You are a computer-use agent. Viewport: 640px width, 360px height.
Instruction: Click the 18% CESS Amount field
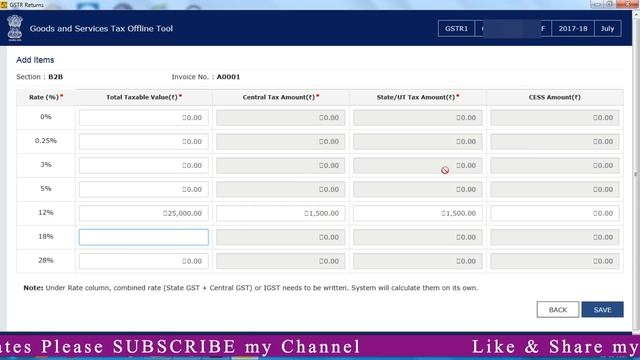click(555, 237)
